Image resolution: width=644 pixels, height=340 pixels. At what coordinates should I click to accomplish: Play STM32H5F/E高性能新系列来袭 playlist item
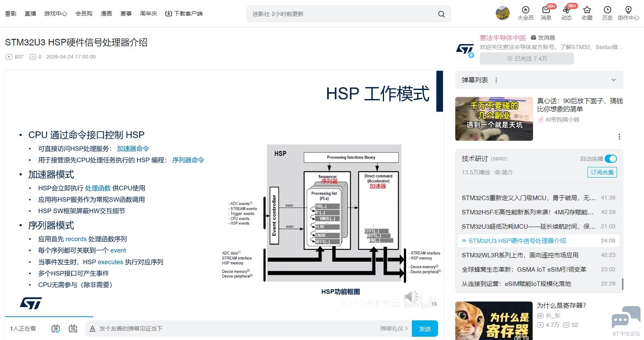538,212
